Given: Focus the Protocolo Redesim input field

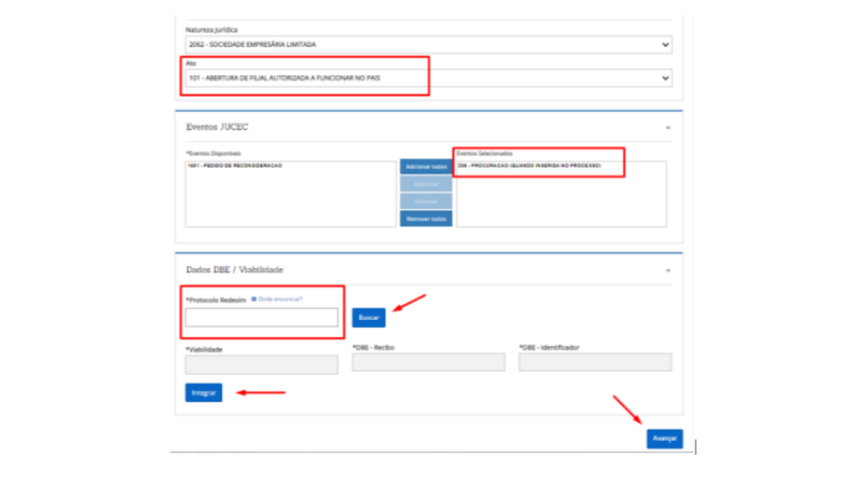Looking at the screenshot, I should coord(261,317).
